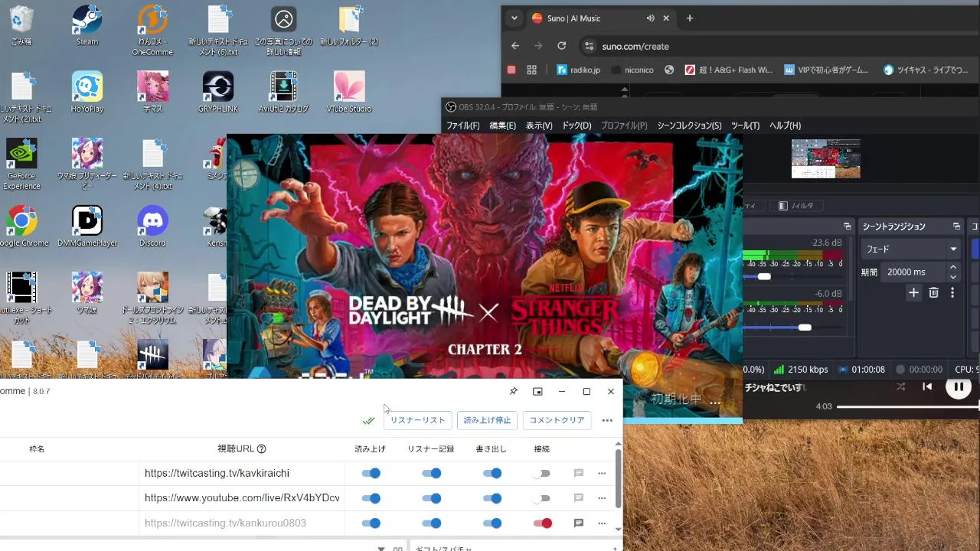The image size is (980, 551).
Task: Open ファイル(F) menu in OBS
Action: point(462,126)
